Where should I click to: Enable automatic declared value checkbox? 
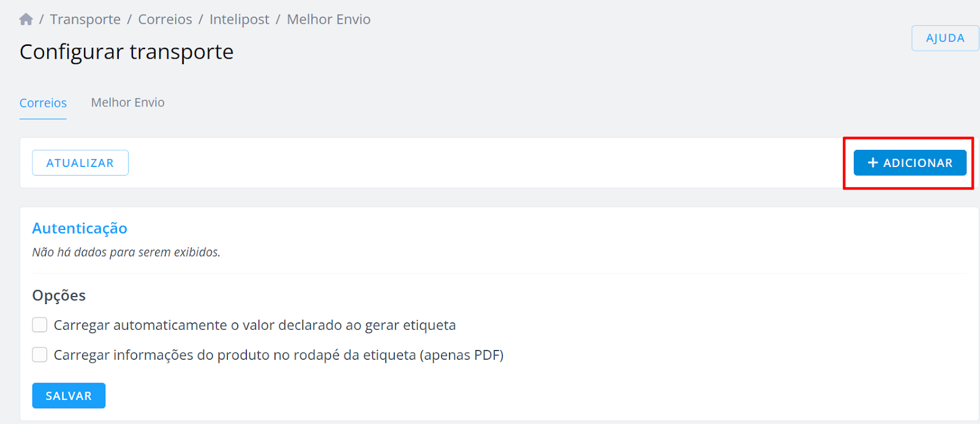click(x=40, y=325)
